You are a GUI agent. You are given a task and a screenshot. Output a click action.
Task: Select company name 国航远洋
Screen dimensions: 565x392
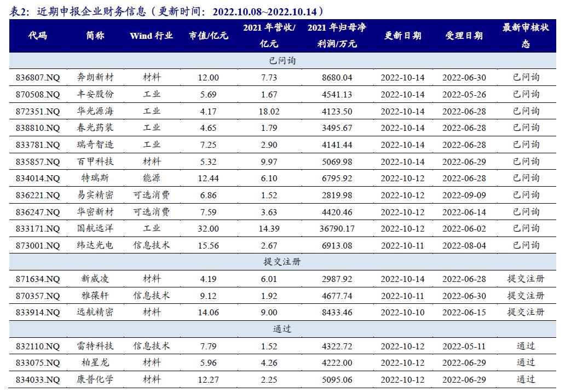pyautogui.click(x=95, y=228)
